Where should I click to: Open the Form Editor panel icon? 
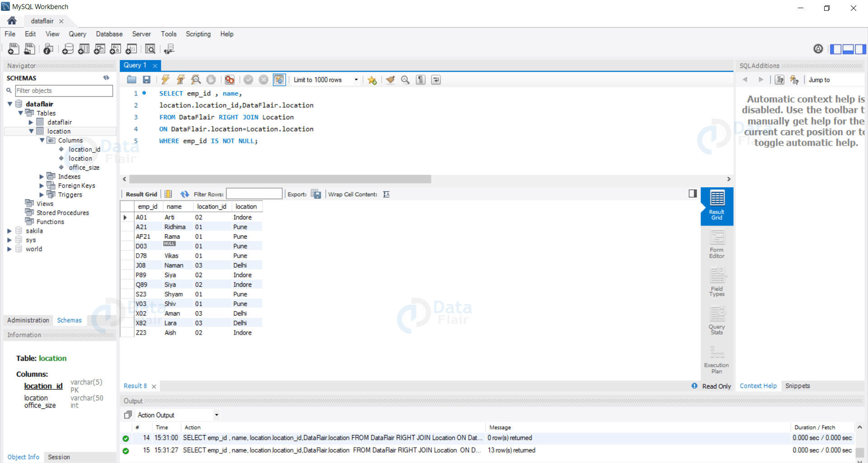pos(717,244)
